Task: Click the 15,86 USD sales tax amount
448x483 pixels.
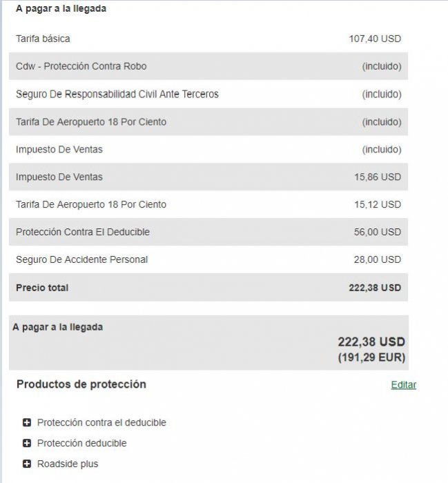Action: pyautogui.click(x=378, y=177)
